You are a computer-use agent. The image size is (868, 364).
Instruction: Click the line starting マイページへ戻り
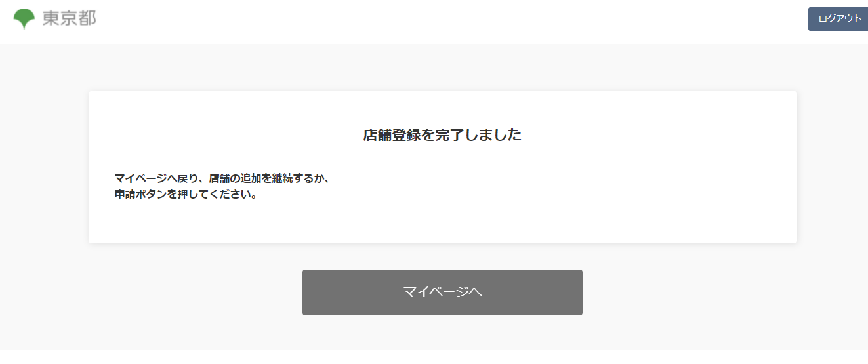(x=222, y=178)
